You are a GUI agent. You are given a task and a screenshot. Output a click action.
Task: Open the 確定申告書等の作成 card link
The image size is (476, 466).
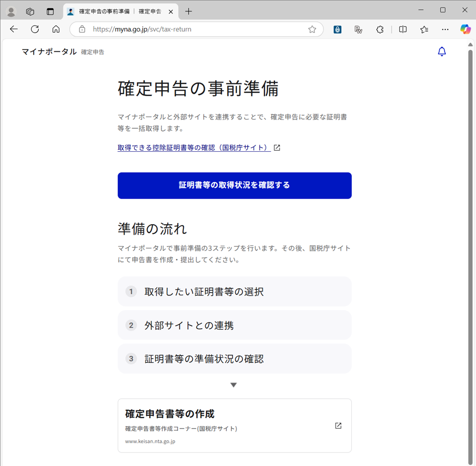pos(234,425)
